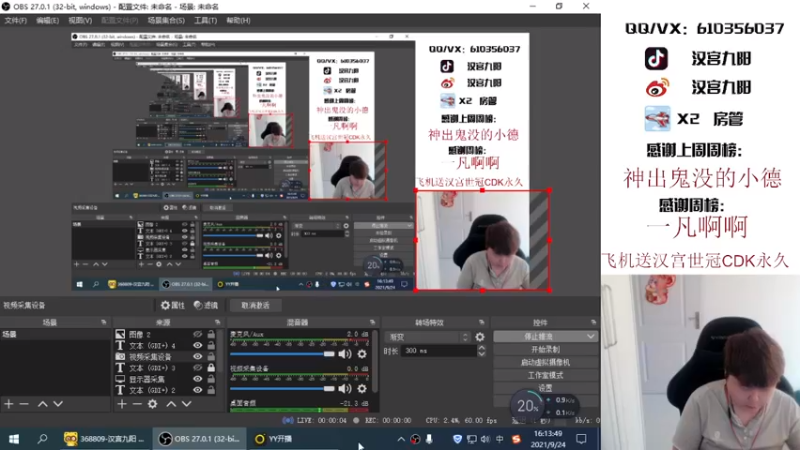
Task: Open the Windows Start menu
Action: pyautogui.click(x=14, y=439)
